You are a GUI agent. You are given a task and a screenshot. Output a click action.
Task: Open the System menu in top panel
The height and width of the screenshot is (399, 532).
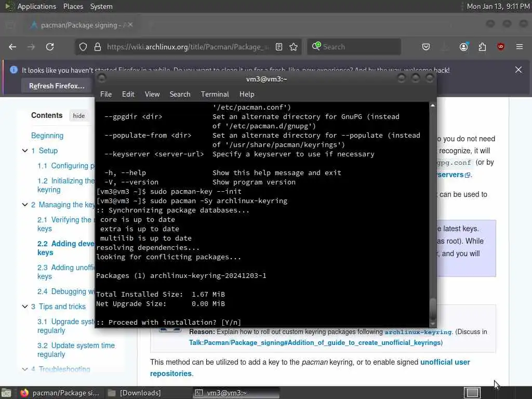point(101,6)
